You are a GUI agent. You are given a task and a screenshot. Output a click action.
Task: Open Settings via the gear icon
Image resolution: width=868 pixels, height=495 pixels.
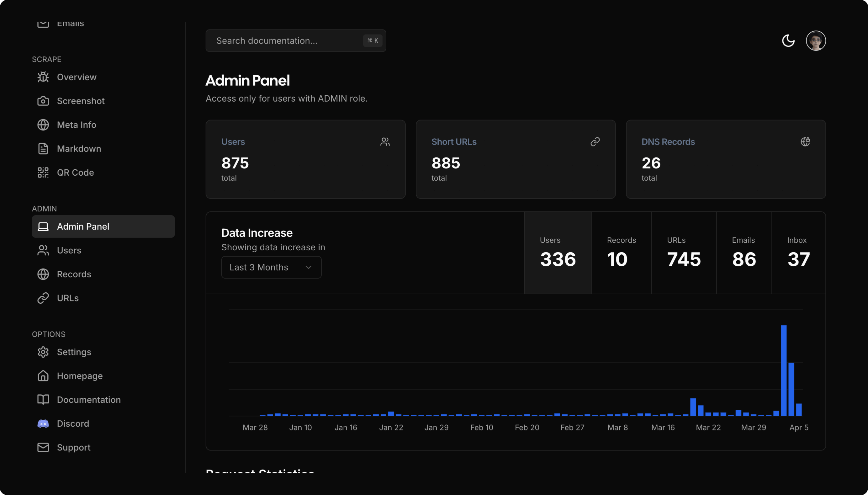point(43,352)
